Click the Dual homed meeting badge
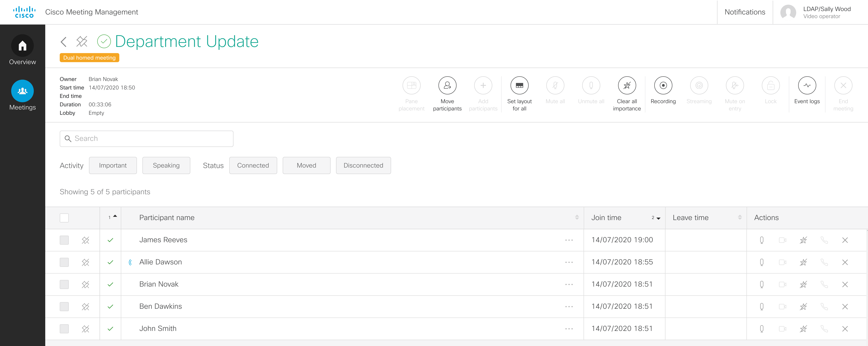 point(89,58)
